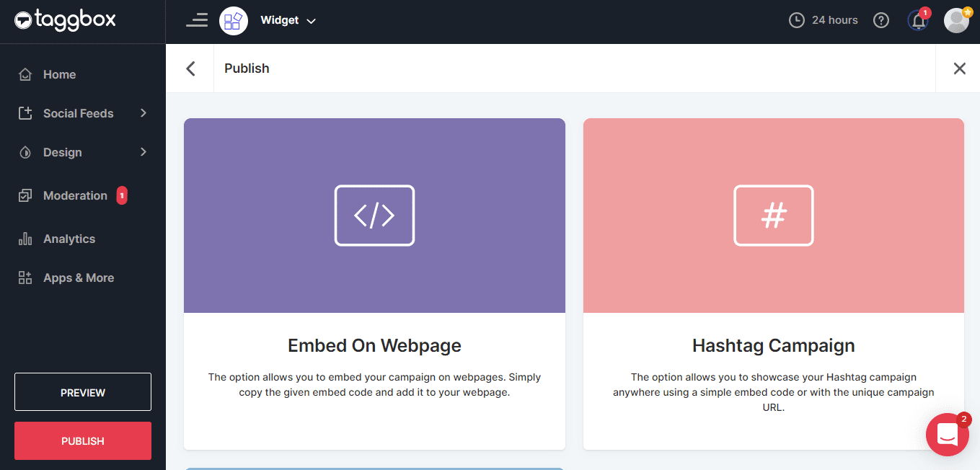Open Apps & More section

tap(78, 278)
